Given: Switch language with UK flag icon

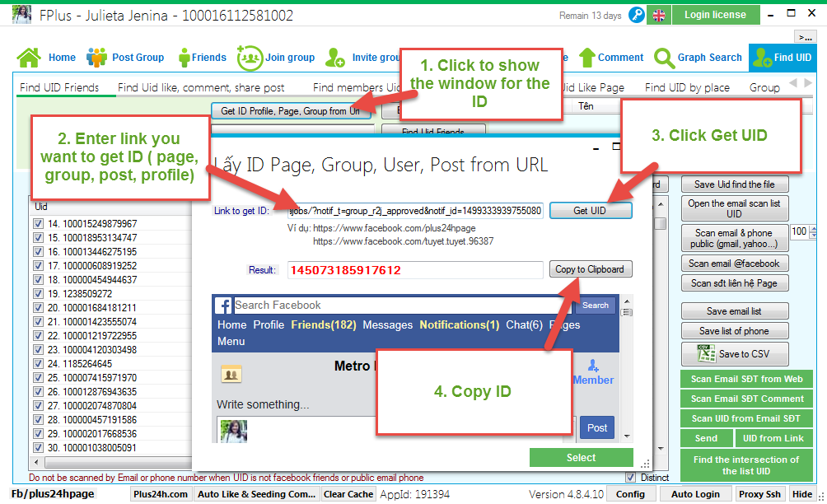Looking at the screenshot, I should coord(659,16).
